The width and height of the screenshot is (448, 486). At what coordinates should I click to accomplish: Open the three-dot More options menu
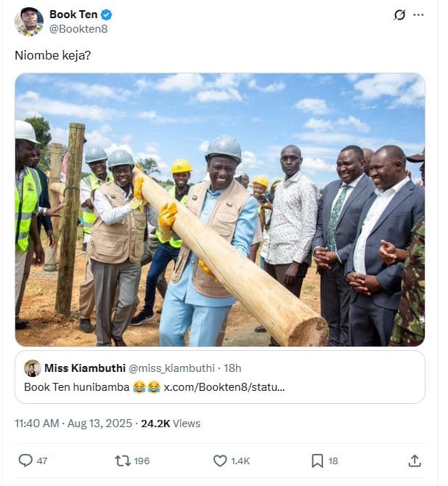[x=418, y=15]
